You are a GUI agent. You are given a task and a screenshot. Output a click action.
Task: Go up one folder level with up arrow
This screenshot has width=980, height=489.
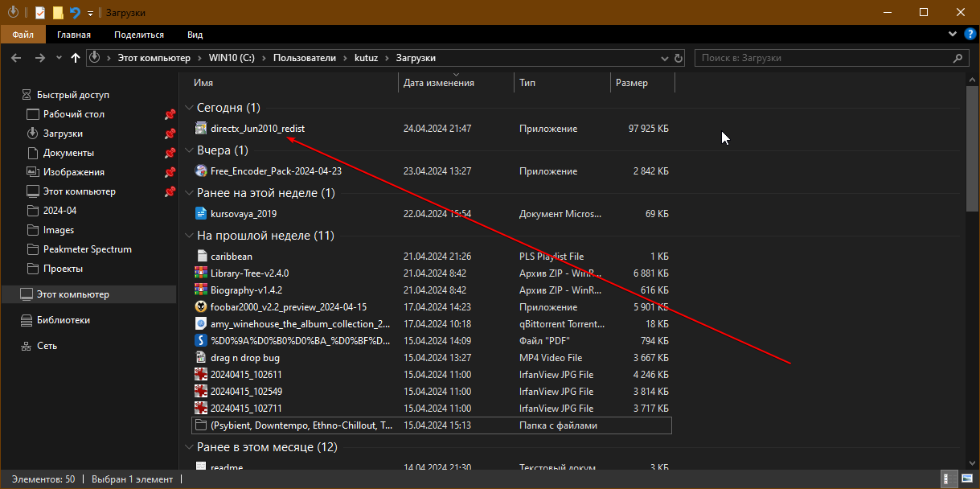tap(76, 58)
